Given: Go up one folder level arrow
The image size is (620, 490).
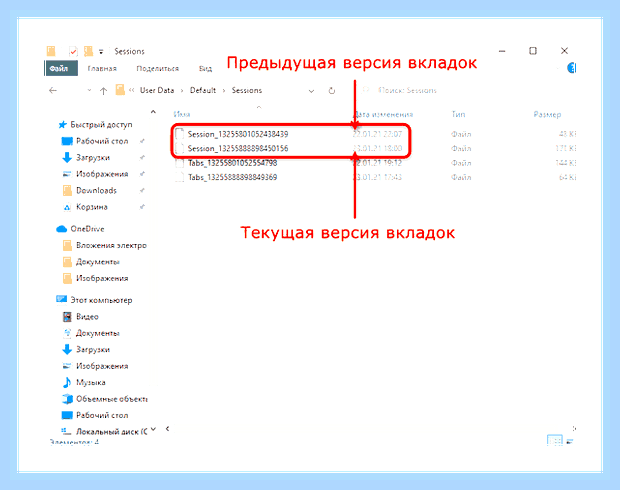Looking at the screenshot, I should click(103, 91).
